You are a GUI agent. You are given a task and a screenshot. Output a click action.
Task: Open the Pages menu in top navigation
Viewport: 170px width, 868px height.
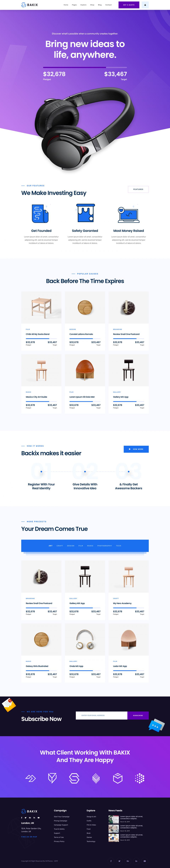[x=74, y=5]
